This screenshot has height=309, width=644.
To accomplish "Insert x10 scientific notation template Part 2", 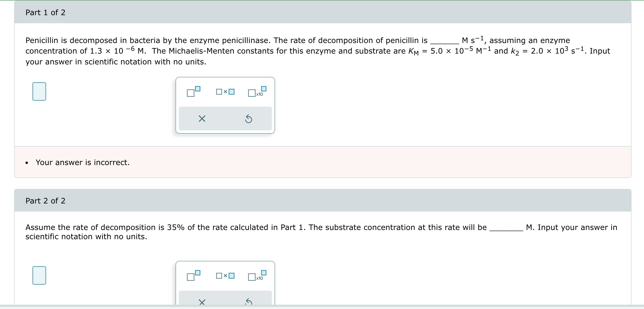I will pyautogui.click(x=257, y=275).
